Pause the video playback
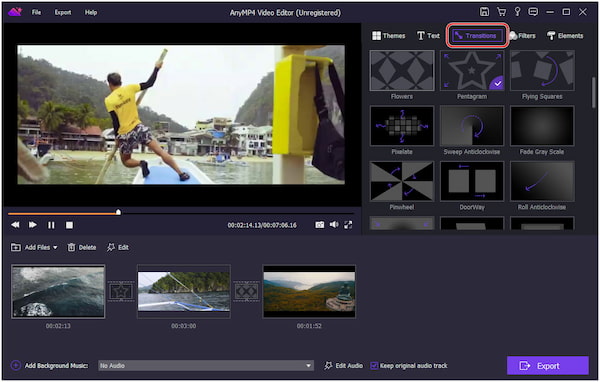 pos(51,225)
